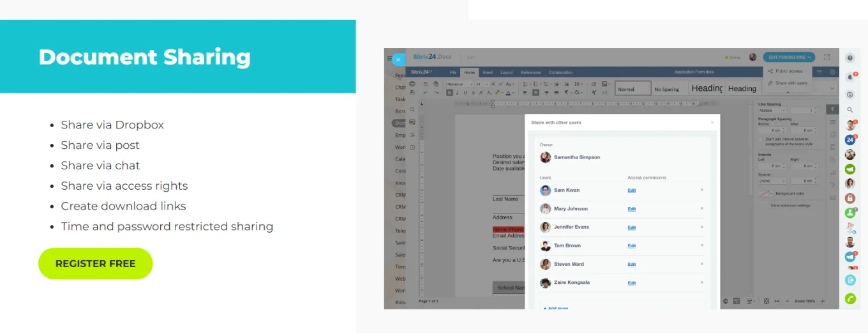Open the Line Spacing Multiple dropdown

click(x=772, y=111)
